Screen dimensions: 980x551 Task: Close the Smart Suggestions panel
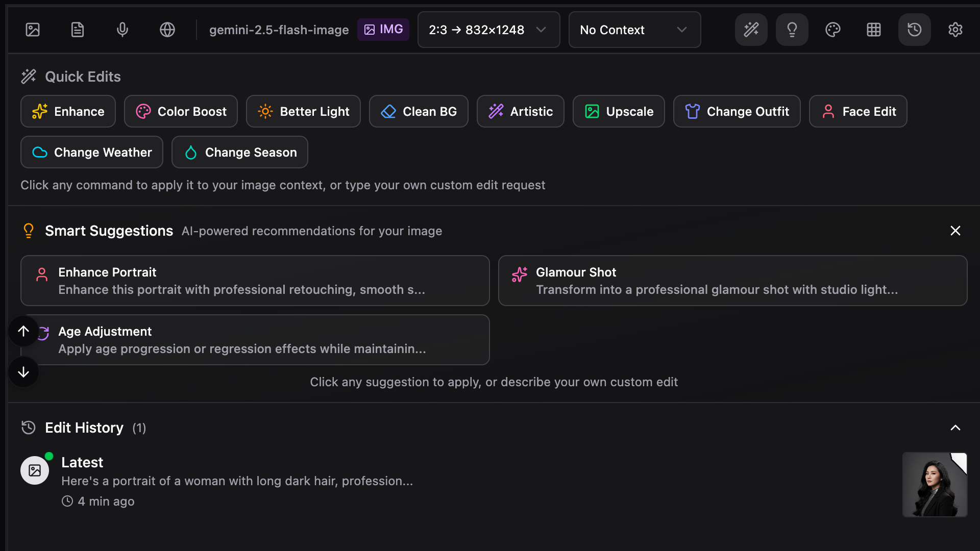click(x=955, y=231)
